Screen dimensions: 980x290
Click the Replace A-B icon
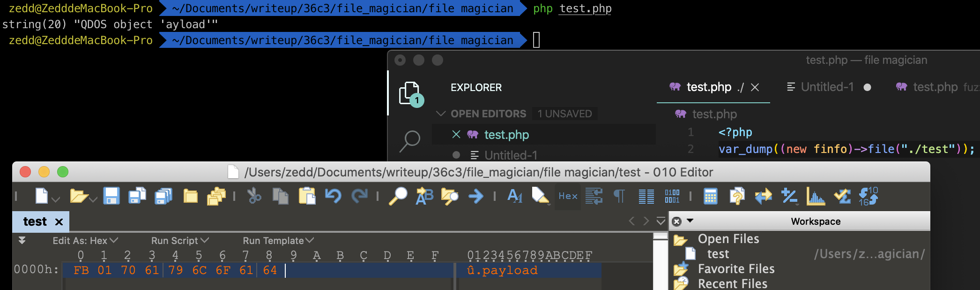pyautogui.click(x=424, y=196)
